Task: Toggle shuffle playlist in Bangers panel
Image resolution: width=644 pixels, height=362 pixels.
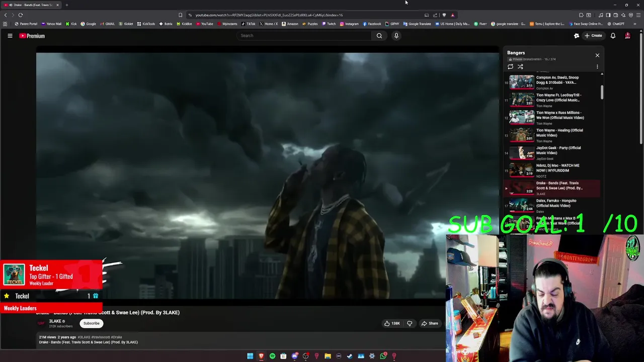Action: tap(520, 66)
